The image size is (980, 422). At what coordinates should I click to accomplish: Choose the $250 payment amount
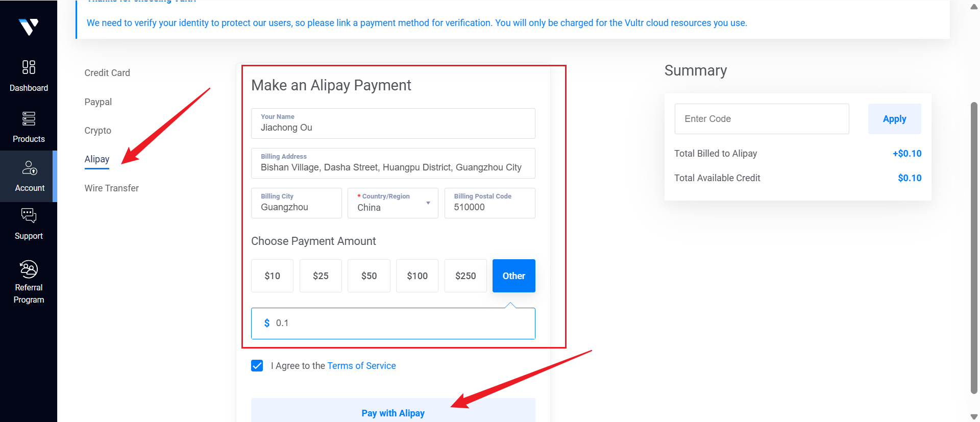pyautogui.click(x=465, y=276)
